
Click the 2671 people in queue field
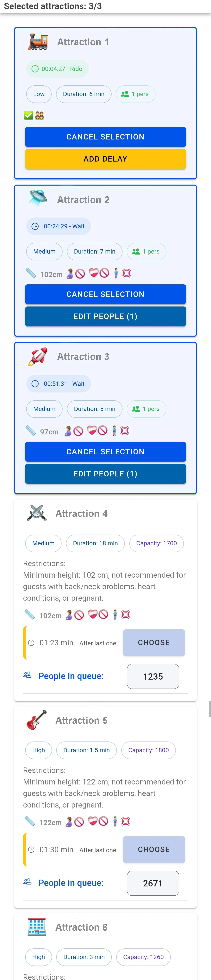tap(153, 883)
